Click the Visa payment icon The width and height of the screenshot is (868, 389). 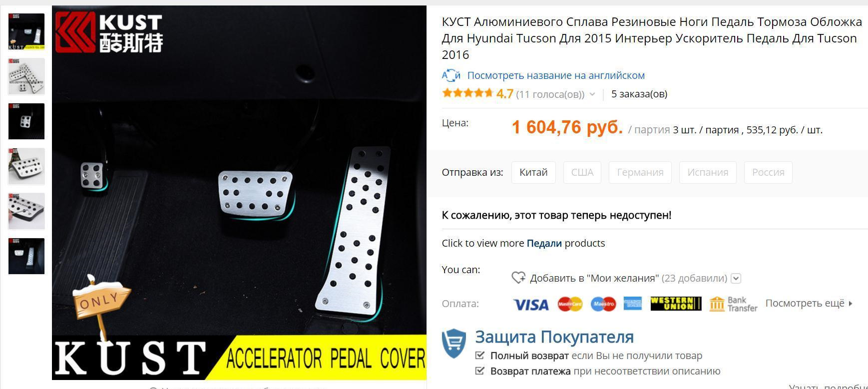pos(531,304)
